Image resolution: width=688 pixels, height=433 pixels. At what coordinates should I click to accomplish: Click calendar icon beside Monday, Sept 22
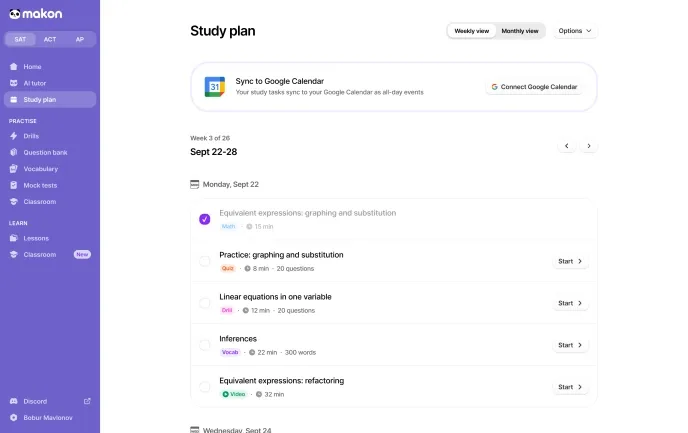tap(194, 184)
